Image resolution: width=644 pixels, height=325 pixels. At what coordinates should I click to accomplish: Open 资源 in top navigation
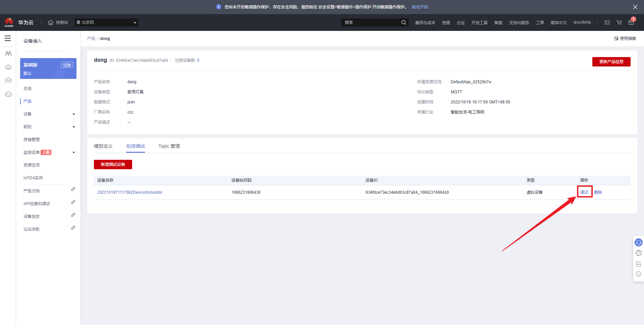pos(446,22)
